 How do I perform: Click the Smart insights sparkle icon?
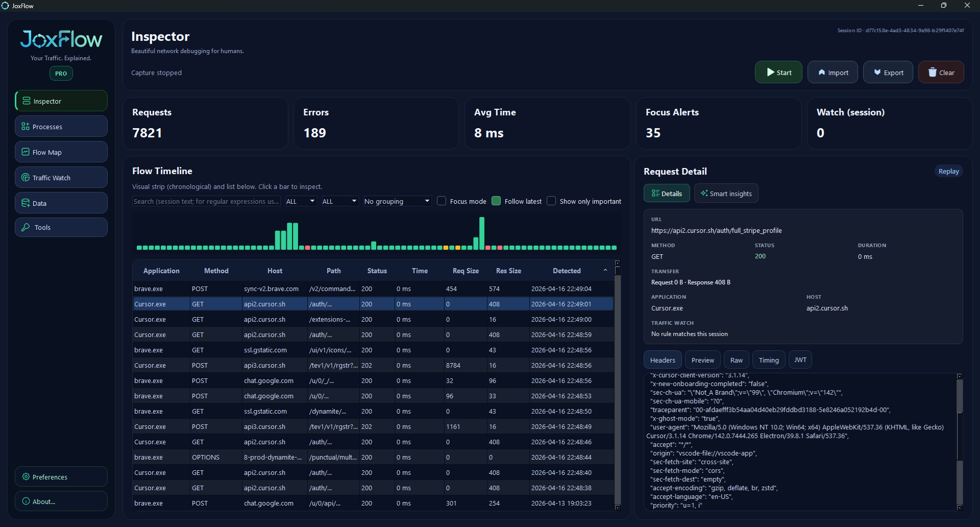(x=704, y=193)
